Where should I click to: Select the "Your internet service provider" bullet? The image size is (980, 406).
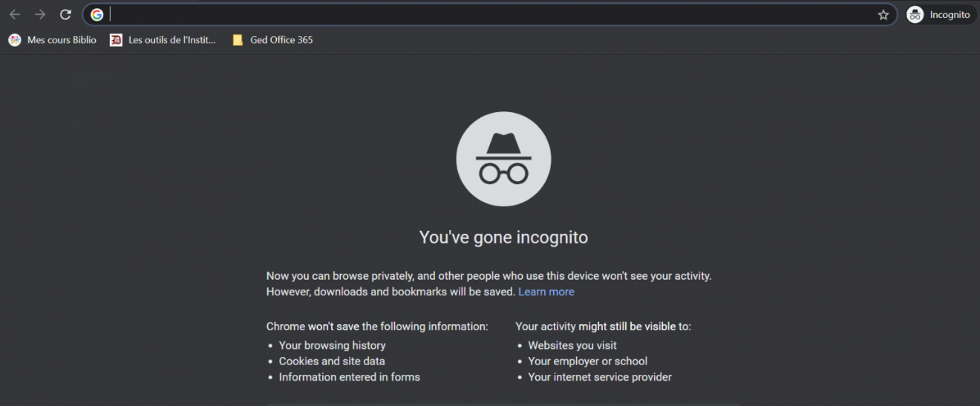[599, 377]
